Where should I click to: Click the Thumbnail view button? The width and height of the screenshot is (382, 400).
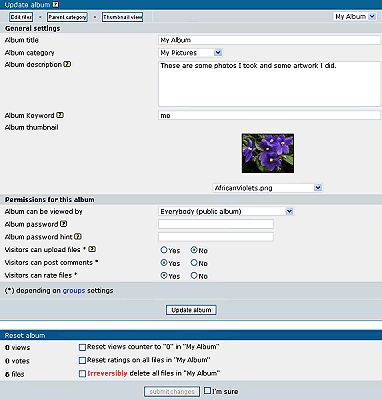coord(123,17)
